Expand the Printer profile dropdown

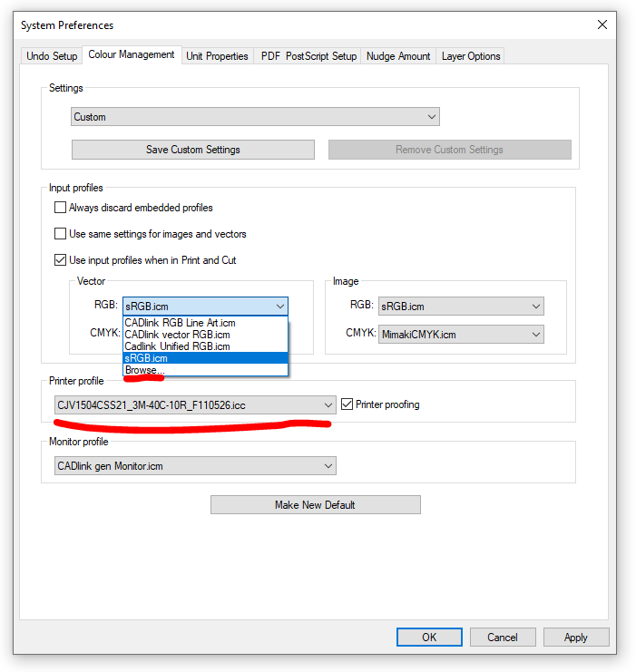click(x=195, y=405)
